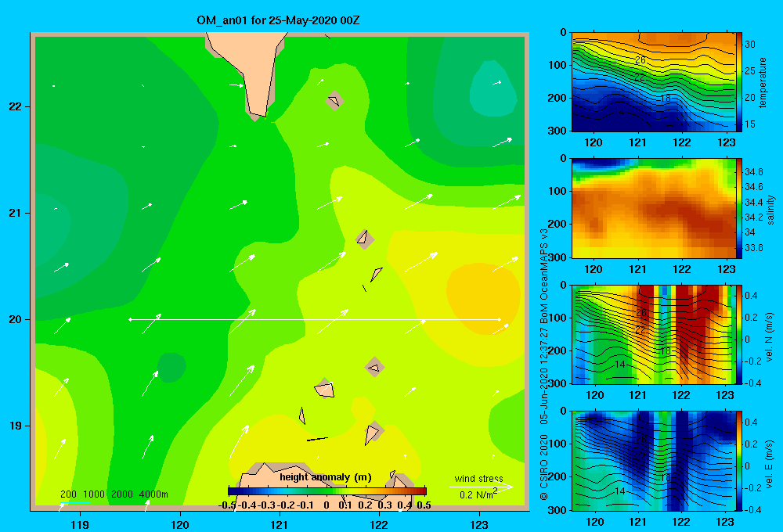Click the height anomaly color scale bar
The width and height of the screenshot is (783, 532).
coord(327,491)
